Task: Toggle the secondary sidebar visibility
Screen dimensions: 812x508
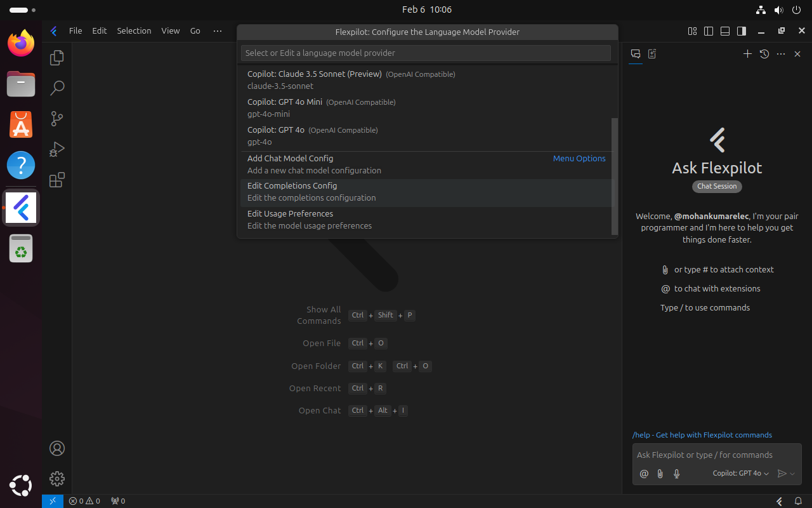Action: 741,30
